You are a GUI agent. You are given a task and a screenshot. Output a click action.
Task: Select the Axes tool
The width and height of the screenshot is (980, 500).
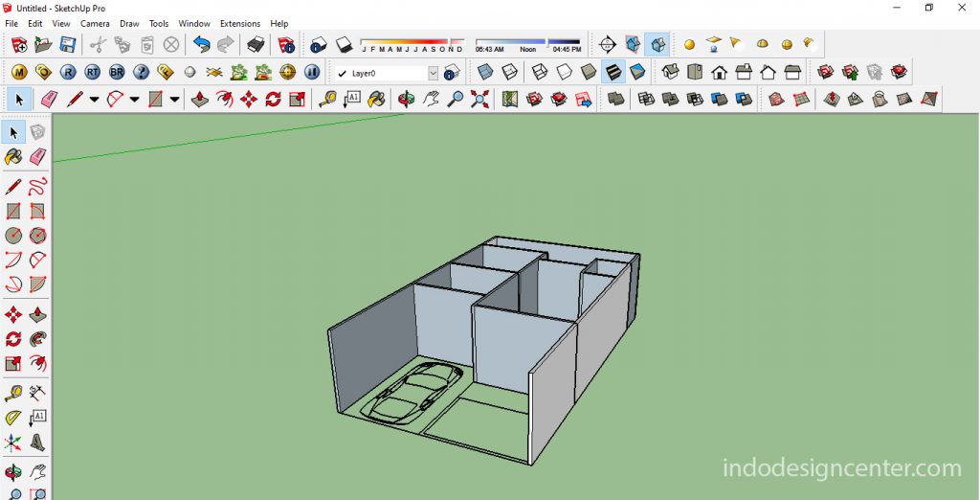[13, 443]
